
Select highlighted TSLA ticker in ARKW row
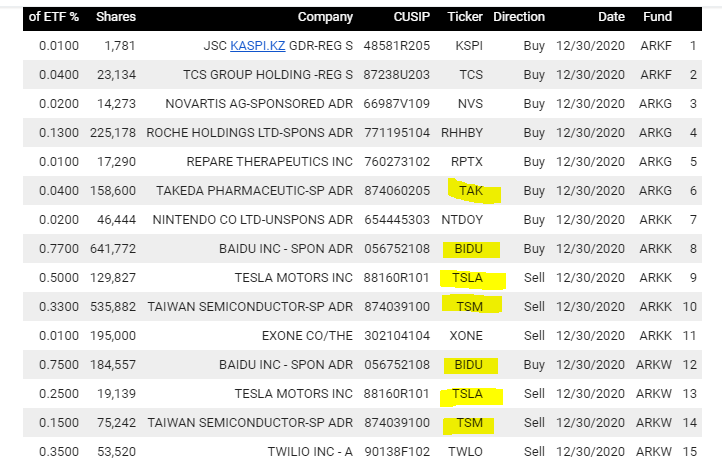[467, 394]
